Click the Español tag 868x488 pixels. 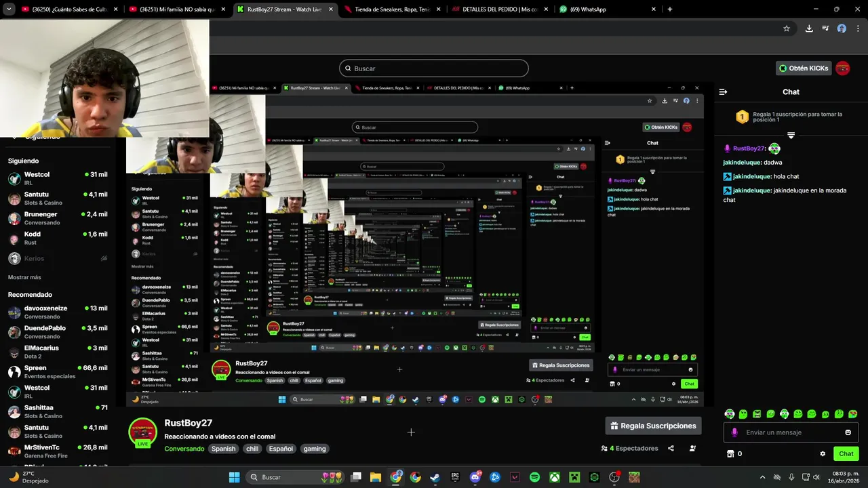[x=281, y=449]
